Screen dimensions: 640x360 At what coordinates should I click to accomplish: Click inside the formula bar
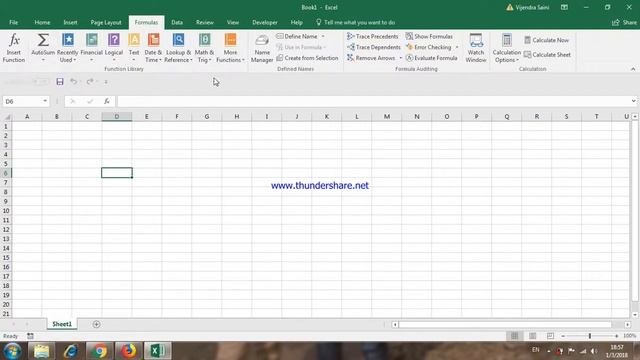coord(373,101)
